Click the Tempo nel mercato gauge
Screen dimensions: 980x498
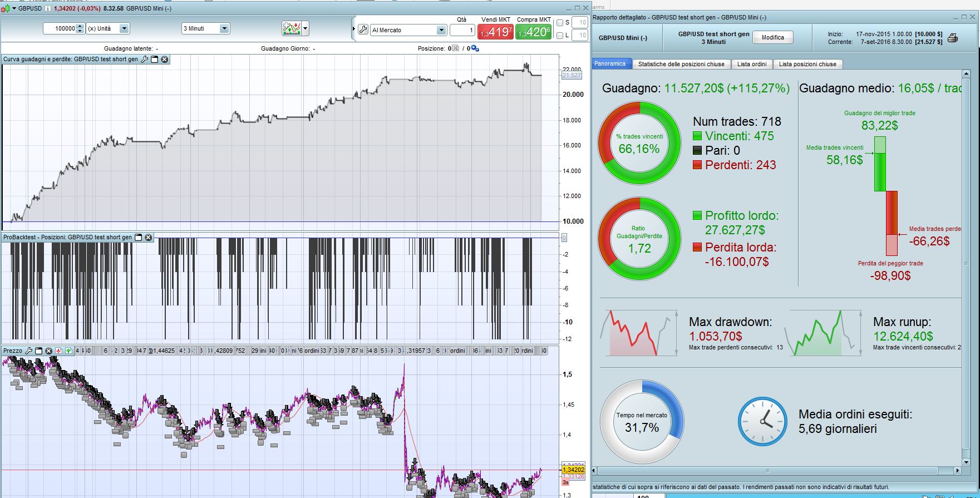[642, 421]
